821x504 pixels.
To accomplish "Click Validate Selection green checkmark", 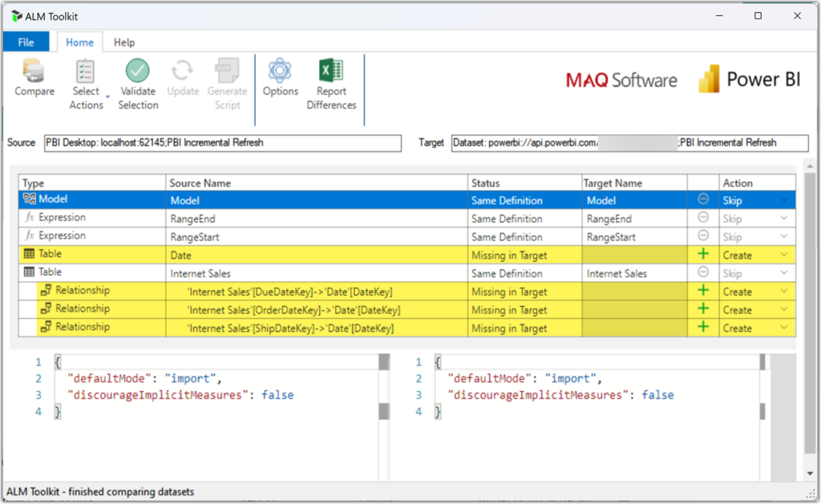I will coord(137,71).
